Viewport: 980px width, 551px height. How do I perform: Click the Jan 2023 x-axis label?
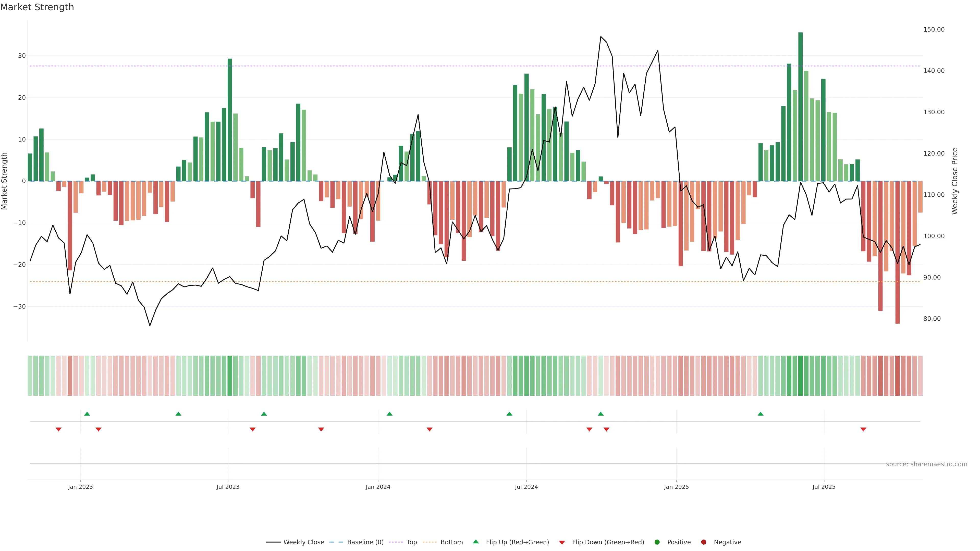click(80, 487)
